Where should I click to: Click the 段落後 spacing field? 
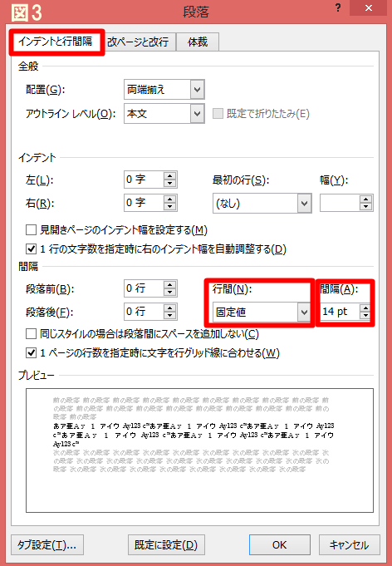click(x=144, y=311)
